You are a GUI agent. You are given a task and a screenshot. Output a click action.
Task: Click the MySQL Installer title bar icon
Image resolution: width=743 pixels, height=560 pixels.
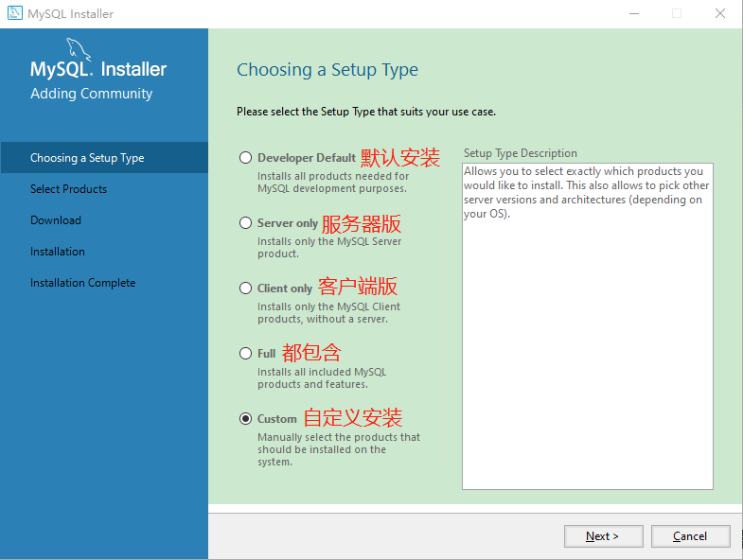click(x=15, y=13)
